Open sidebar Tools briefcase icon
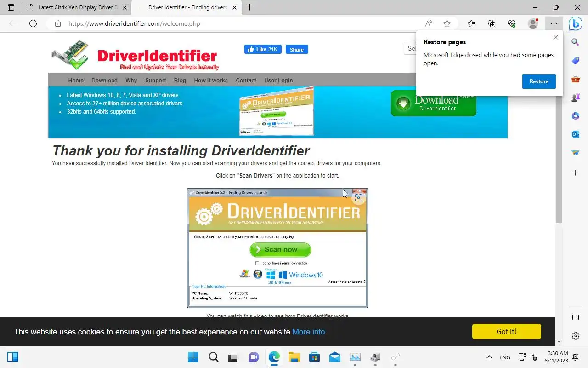The width and height of the screenshot is (588, 368). click(576, 79)
